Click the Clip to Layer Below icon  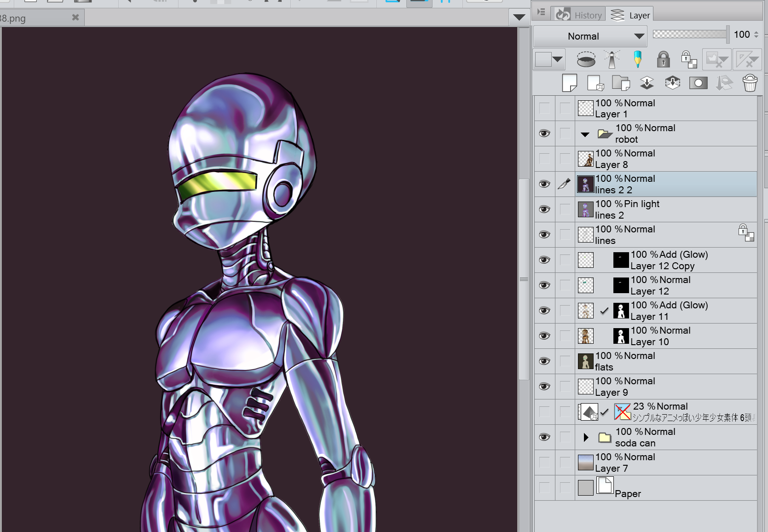tap(586, 59)
